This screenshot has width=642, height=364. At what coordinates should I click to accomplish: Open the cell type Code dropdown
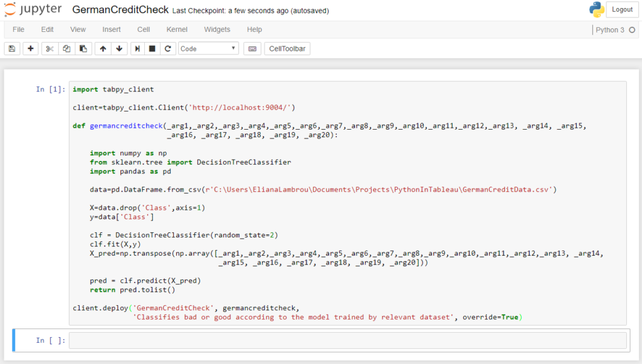tap(208, 49)
